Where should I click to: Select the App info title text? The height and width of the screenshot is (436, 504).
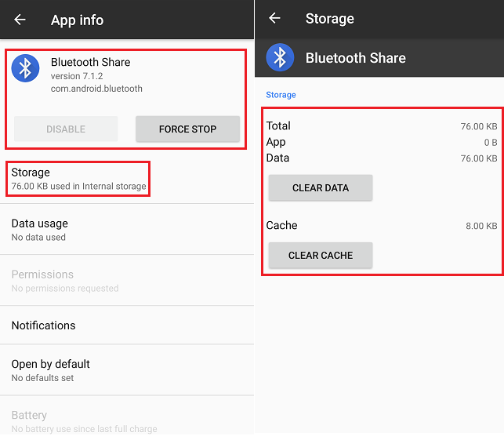pos(77,20)
